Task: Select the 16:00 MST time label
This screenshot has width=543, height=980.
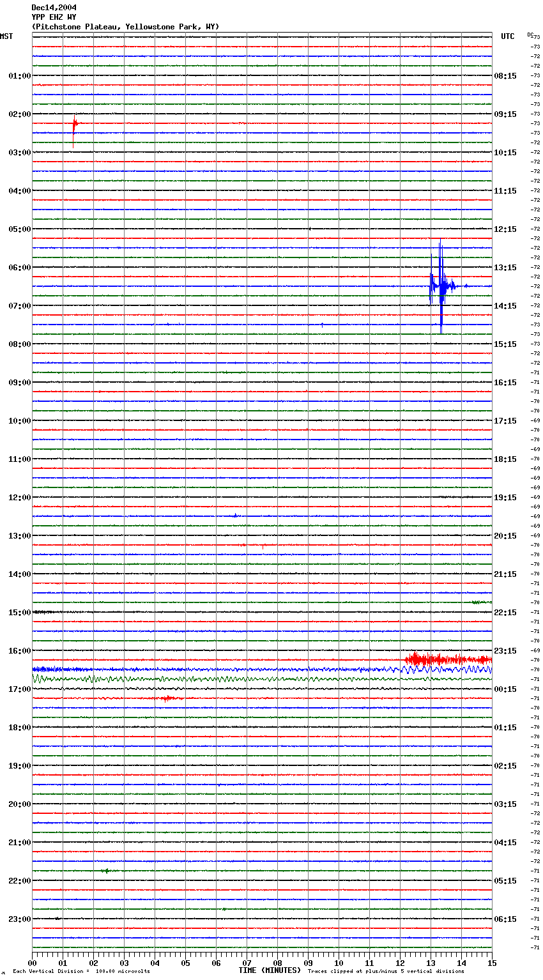Action: [x=19, y=651]
